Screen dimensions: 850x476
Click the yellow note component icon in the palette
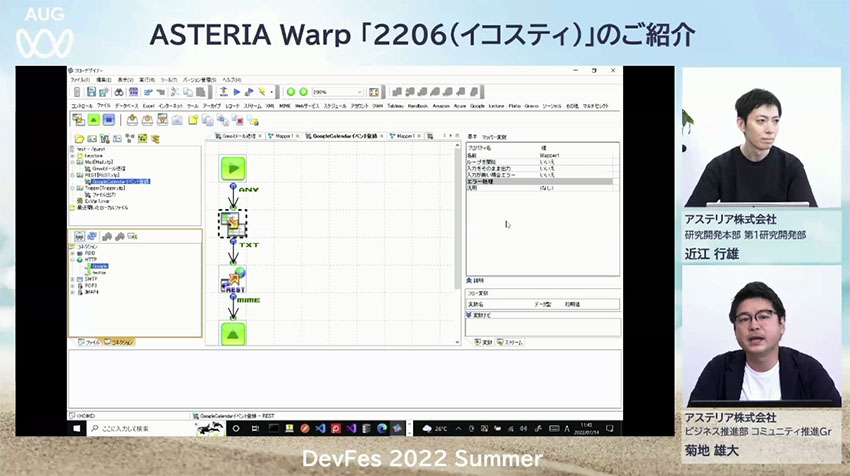(x=192, y=120)
